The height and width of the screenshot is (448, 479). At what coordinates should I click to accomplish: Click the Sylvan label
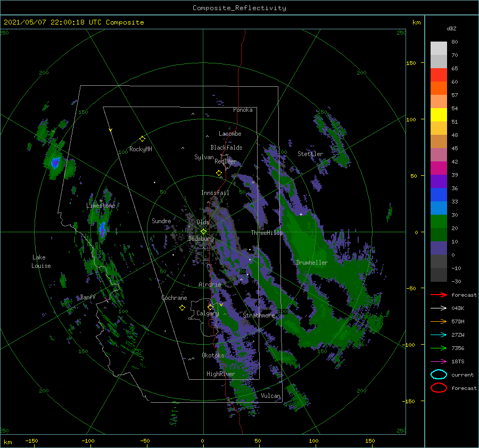pos(204,157)
